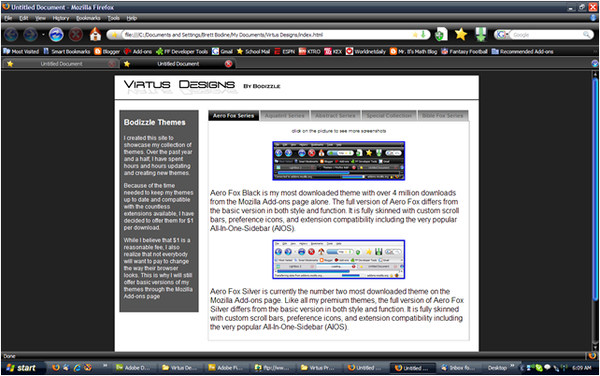This screenshot has height=376, width=600.
Task: Open the Fantasy Football bookmark
Action: (x=464, y=51)
